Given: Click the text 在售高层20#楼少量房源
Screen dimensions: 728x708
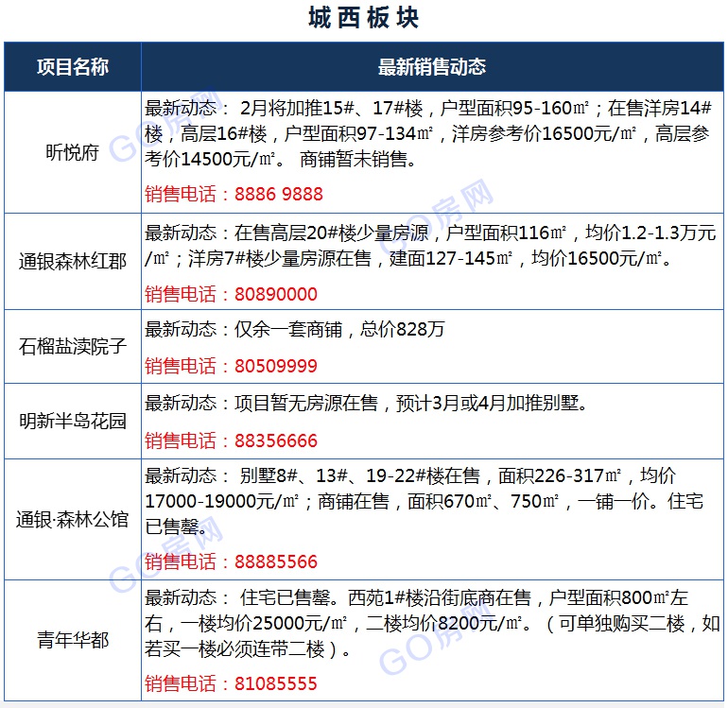Looking at the screenshot, I should pyautogui.click(x=331, y=233).
